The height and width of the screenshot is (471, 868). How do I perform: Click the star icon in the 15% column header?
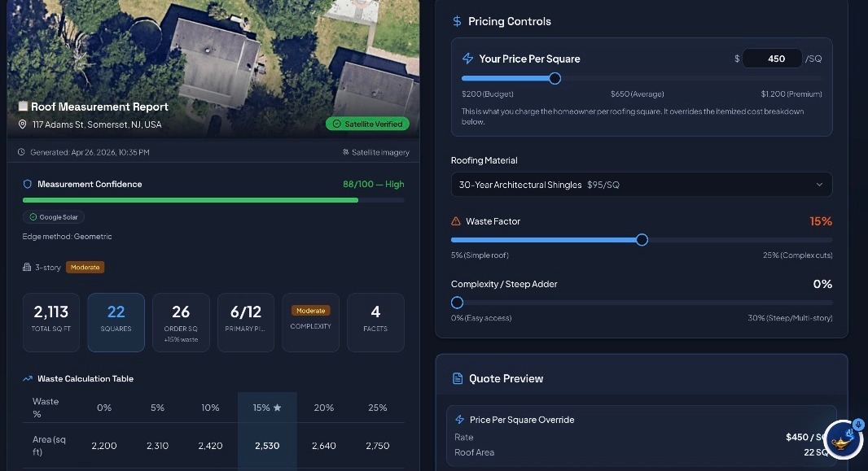pyautogui.click(x=278, y=408)
